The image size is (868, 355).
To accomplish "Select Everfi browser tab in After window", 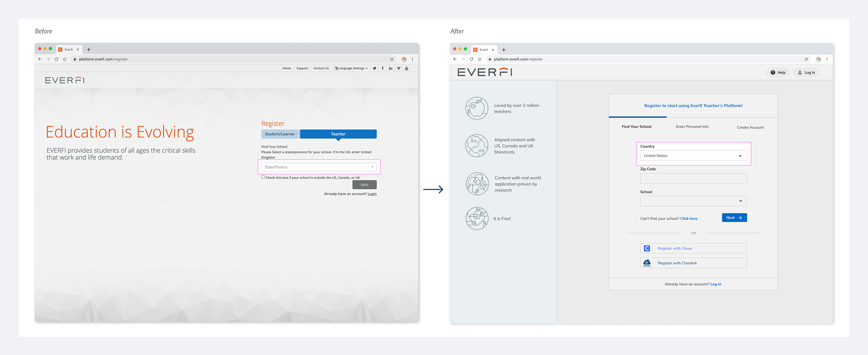I will click(484, 50).
